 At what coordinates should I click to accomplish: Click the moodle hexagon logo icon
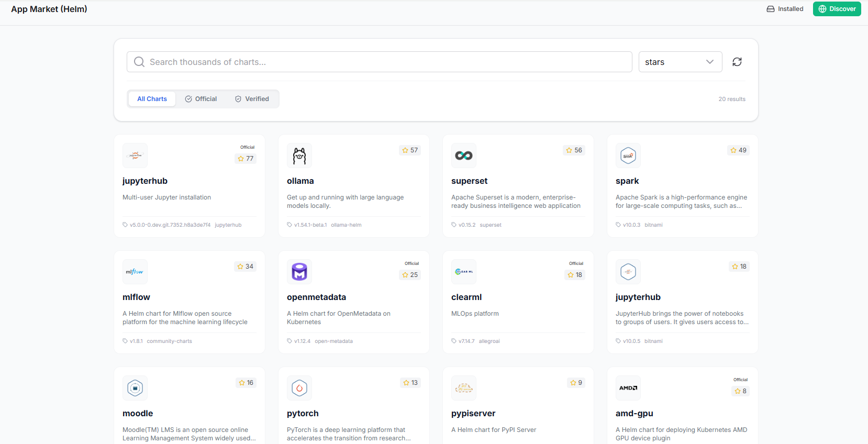(135, 388)
